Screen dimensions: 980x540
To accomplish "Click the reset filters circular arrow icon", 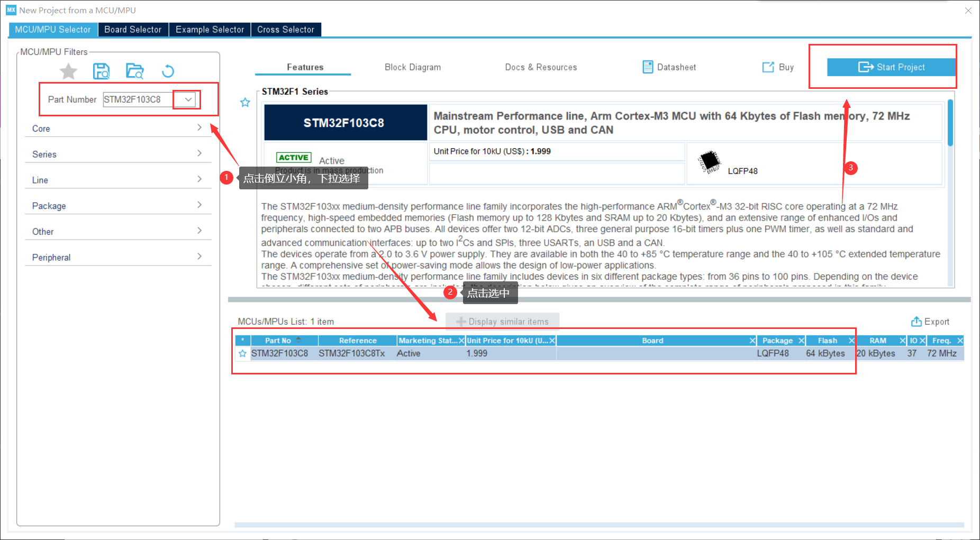I will tap(168, 71).
